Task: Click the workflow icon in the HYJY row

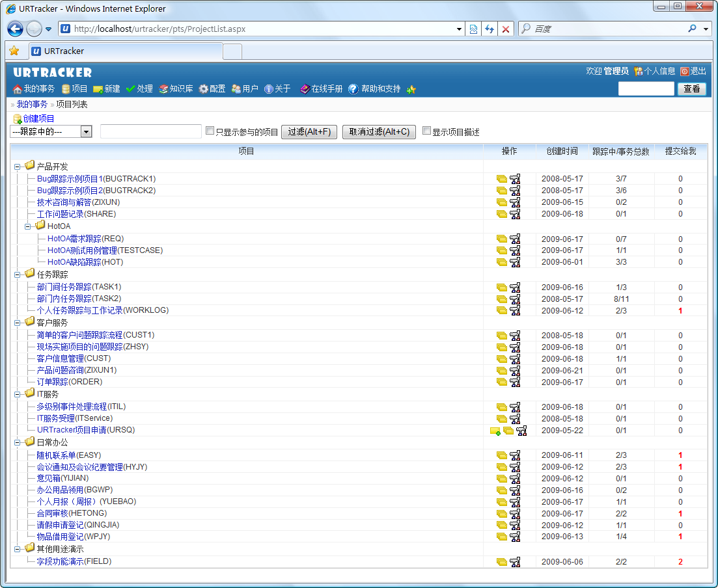Action: pos(515,467)
